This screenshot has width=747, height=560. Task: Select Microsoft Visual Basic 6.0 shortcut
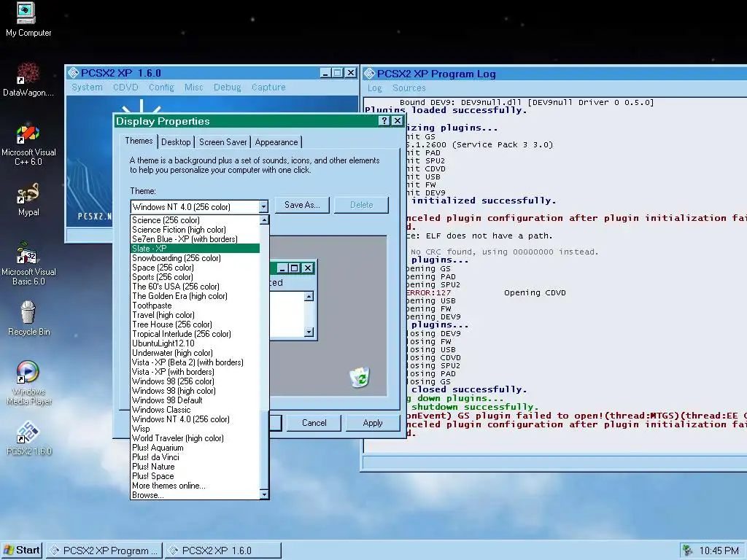click(x=28, y=264)
